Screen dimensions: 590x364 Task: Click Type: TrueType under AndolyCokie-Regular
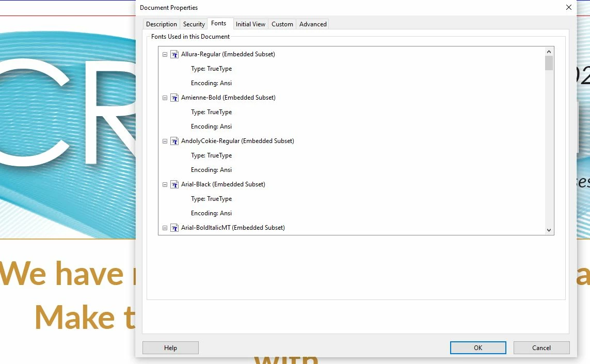point(211,155)
